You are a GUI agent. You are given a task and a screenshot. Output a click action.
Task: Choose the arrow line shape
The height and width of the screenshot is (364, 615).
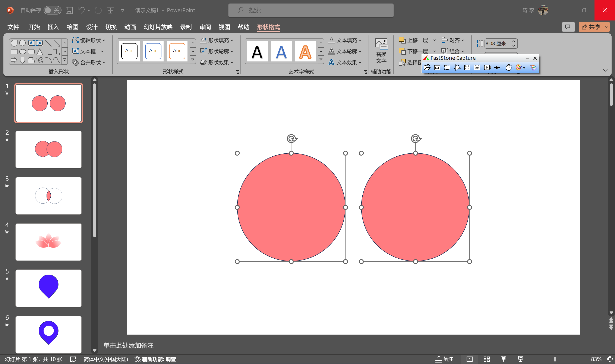click(x=57, y=43)
